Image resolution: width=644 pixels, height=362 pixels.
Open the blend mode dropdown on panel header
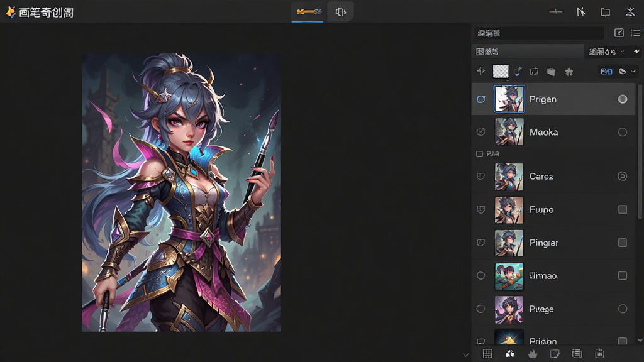(602, 52)
